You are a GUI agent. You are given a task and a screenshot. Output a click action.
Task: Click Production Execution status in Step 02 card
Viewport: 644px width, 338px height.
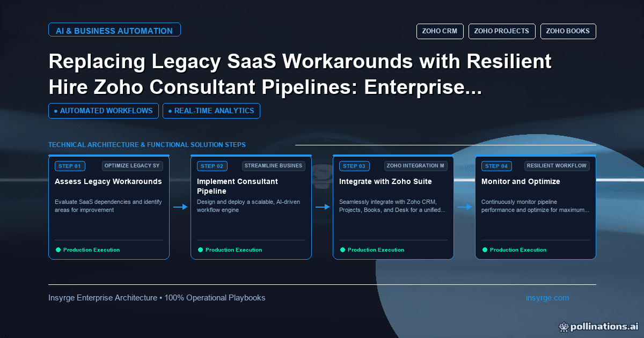(233, 250)
